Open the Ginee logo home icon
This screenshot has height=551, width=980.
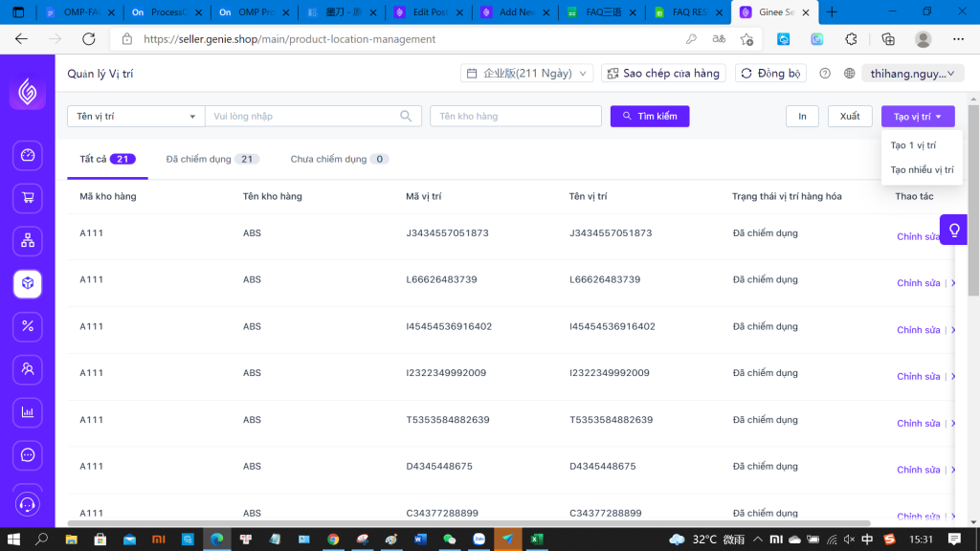[x=28, y=92]
